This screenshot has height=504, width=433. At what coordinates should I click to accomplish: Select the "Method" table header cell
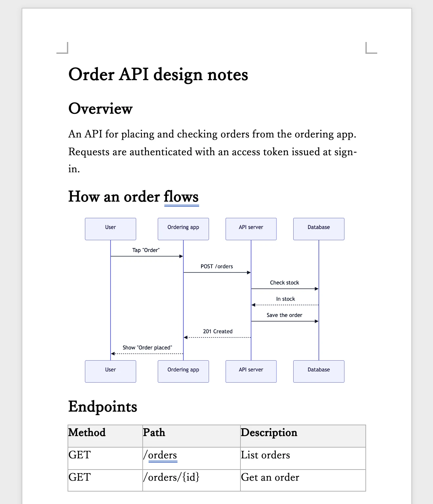tap(105, 436)
